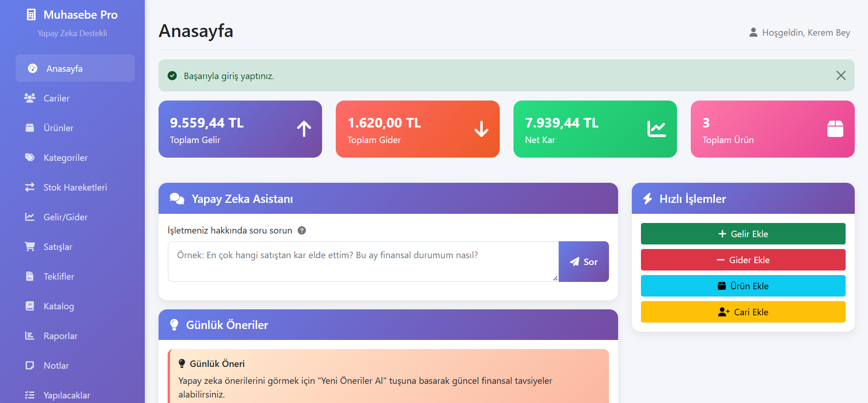Add a product with Ürün Ekle
868x403 pixels.
pyautogui.click(x=743, y=286)
